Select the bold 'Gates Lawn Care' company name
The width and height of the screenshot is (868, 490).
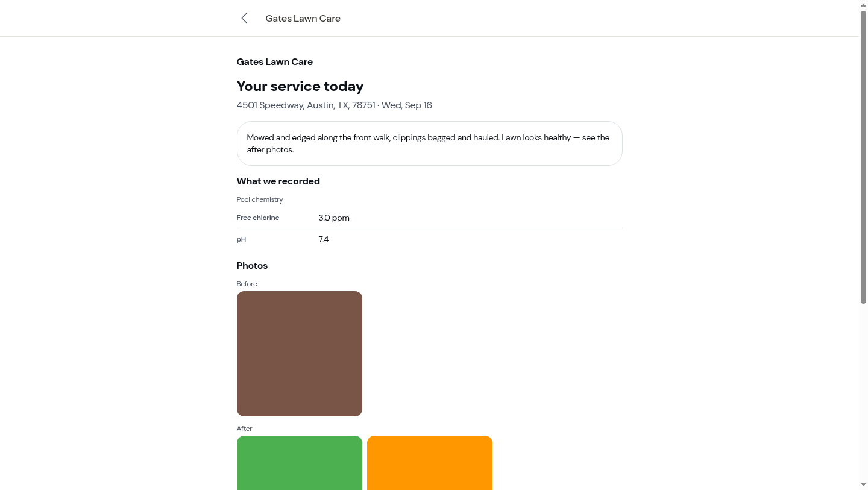[x=275, y=62]
